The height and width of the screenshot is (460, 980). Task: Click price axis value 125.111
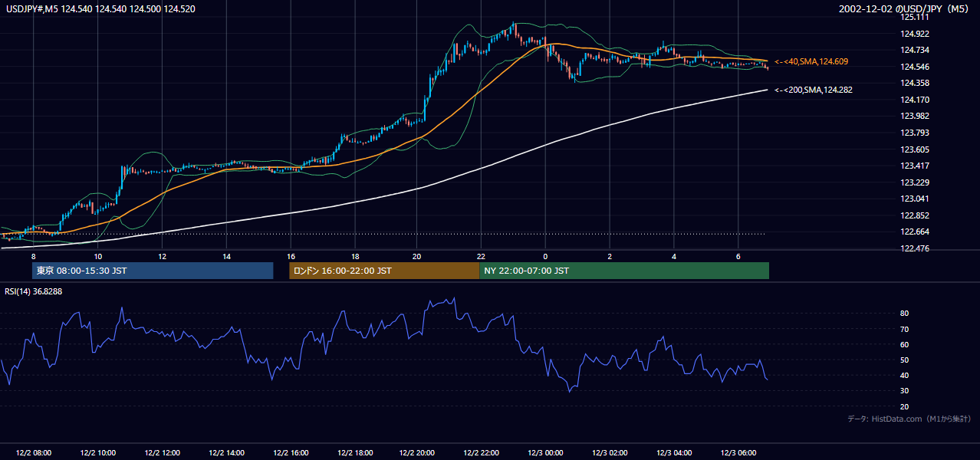pyautogui.click(x=914, y=17)
